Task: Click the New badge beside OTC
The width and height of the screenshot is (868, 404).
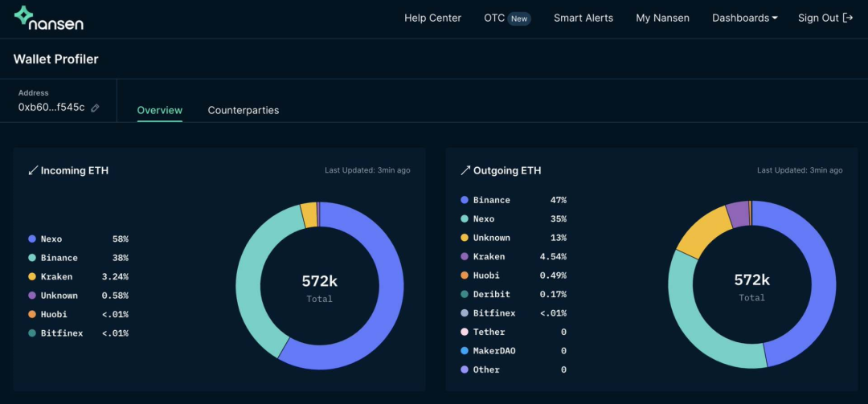Action: tap(519, 18)
